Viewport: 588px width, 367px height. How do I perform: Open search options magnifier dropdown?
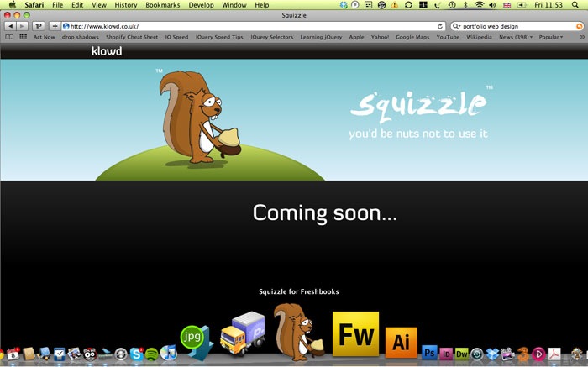[x=456, y=26]
